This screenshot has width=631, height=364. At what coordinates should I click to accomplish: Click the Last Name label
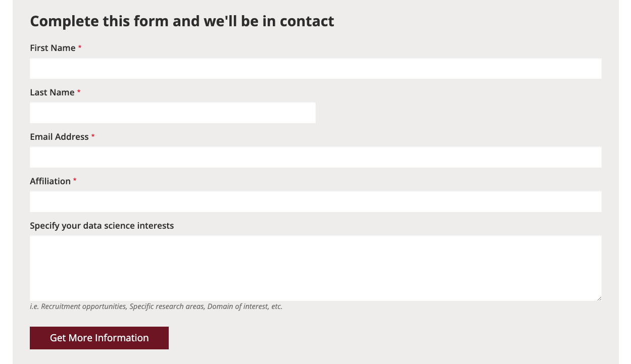(x=52, y=92)
